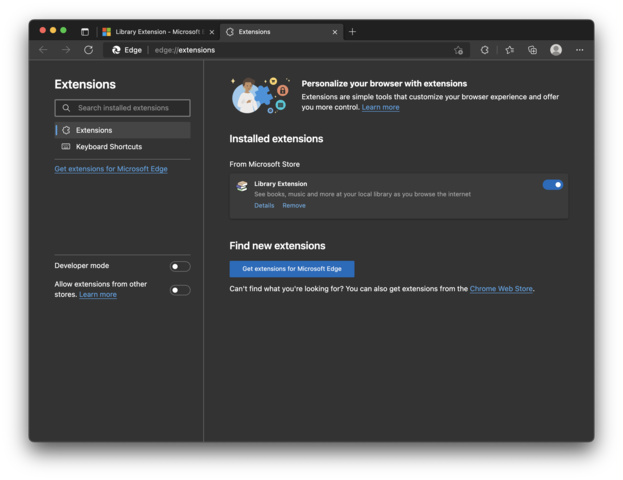The image size is (623, 480).
Task: Remove the Library Extension
Action: 294,205
